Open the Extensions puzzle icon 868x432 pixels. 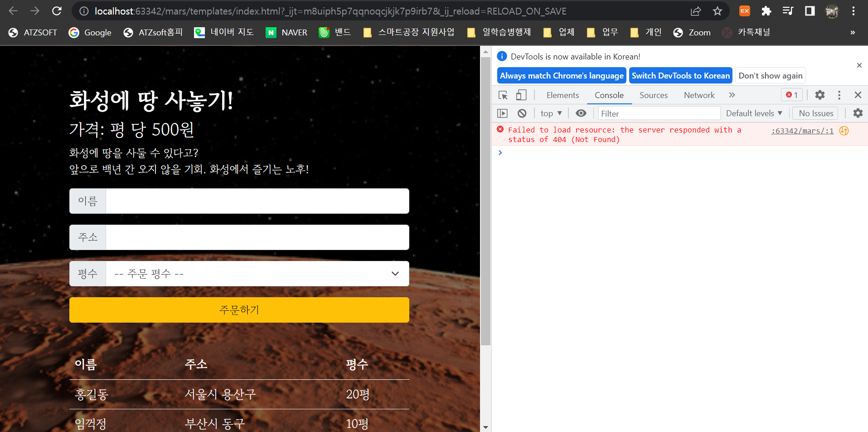[766, 11]
